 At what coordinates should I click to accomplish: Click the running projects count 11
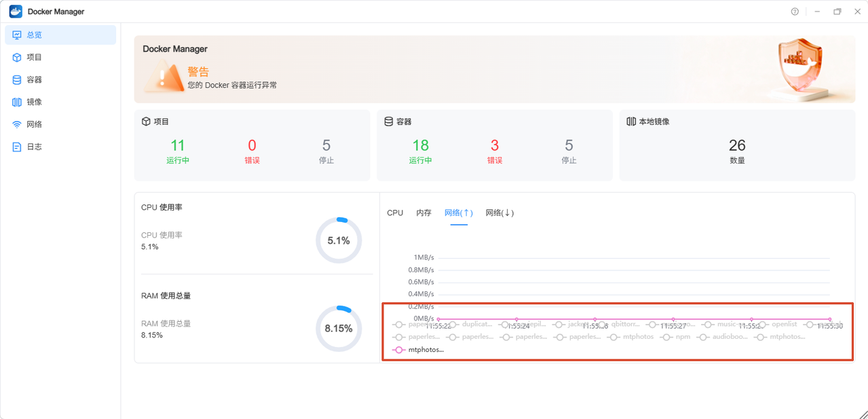[x=178, y=145]
